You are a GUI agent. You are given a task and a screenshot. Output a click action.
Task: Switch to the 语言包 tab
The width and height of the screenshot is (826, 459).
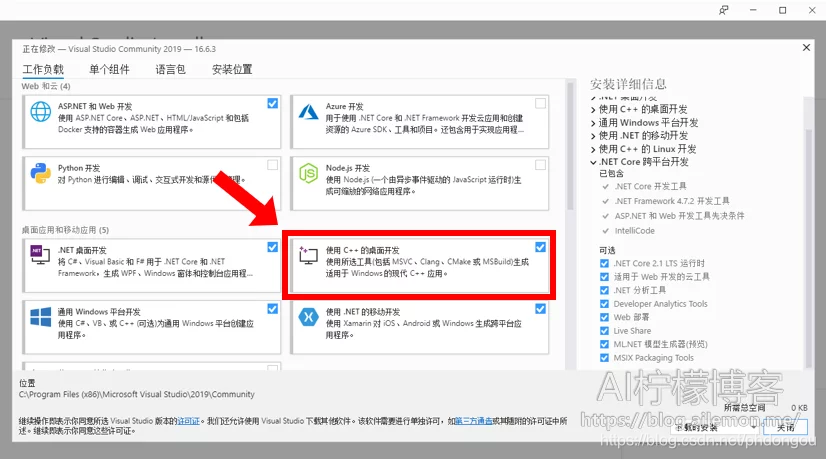pos(170,69)
